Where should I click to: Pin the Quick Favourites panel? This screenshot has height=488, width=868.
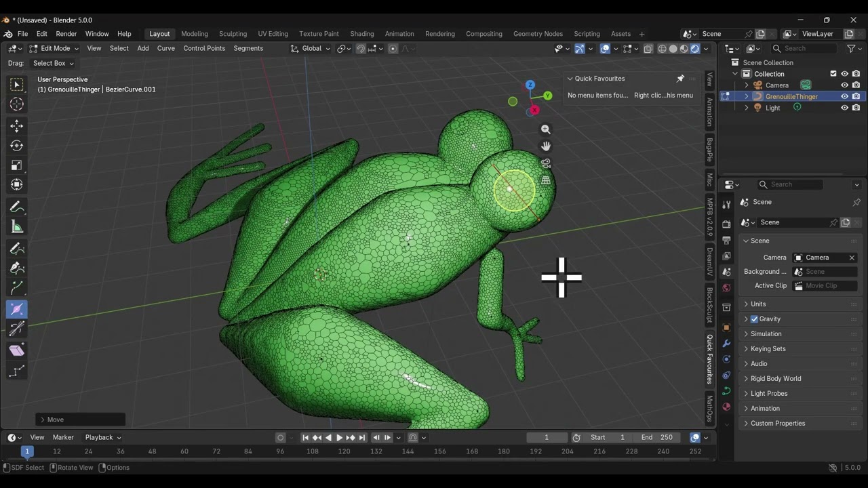[680, 79]
